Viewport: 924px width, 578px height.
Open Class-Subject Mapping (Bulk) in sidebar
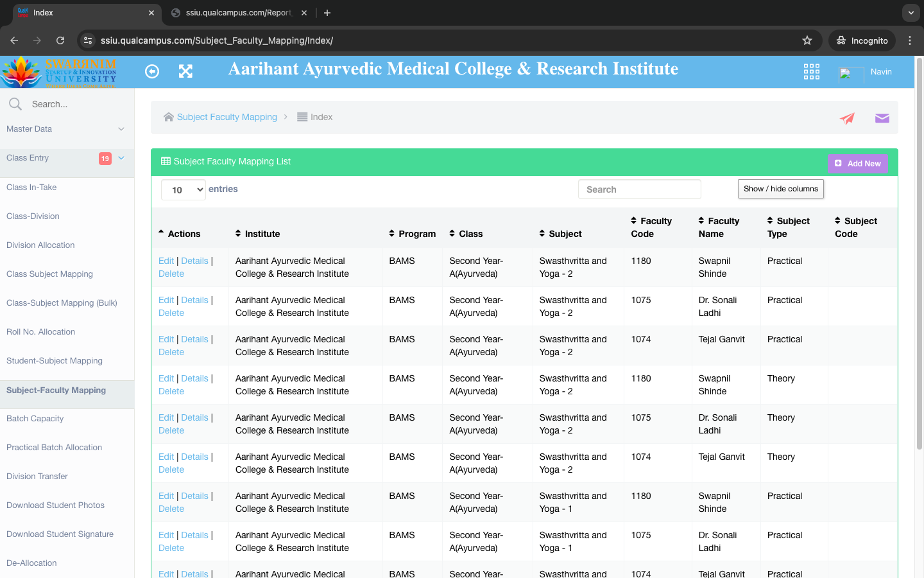click(62, 303)
